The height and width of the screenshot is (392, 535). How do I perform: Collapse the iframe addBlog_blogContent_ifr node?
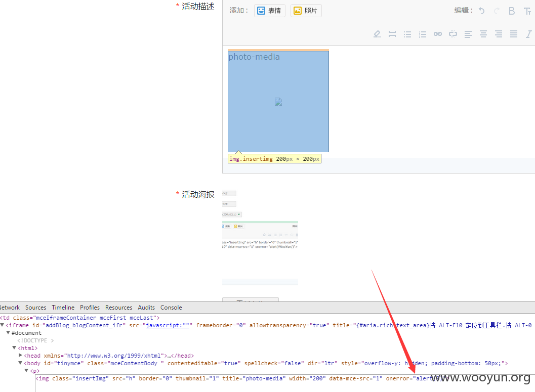pos(3,325)
